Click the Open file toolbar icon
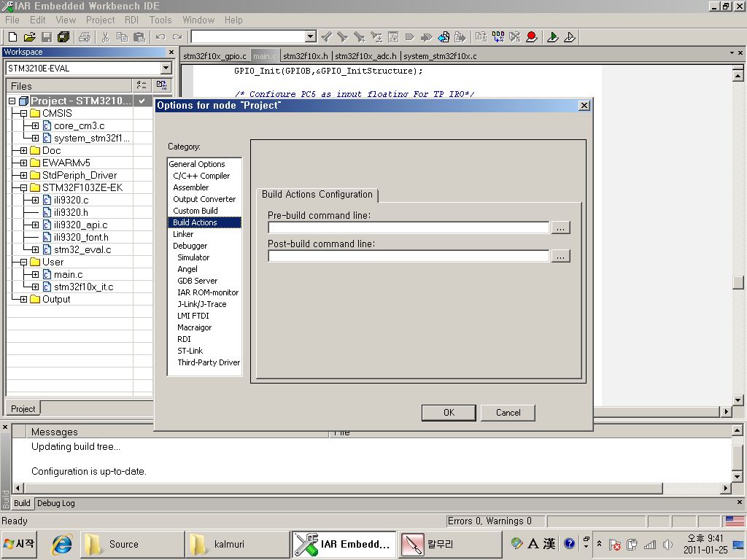The width and height of the screenshot is (747, 560). [x=29, y=36]
